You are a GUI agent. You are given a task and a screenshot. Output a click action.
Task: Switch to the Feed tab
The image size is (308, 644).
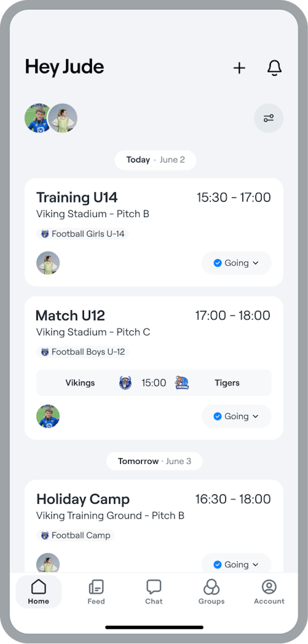(96, 592)
